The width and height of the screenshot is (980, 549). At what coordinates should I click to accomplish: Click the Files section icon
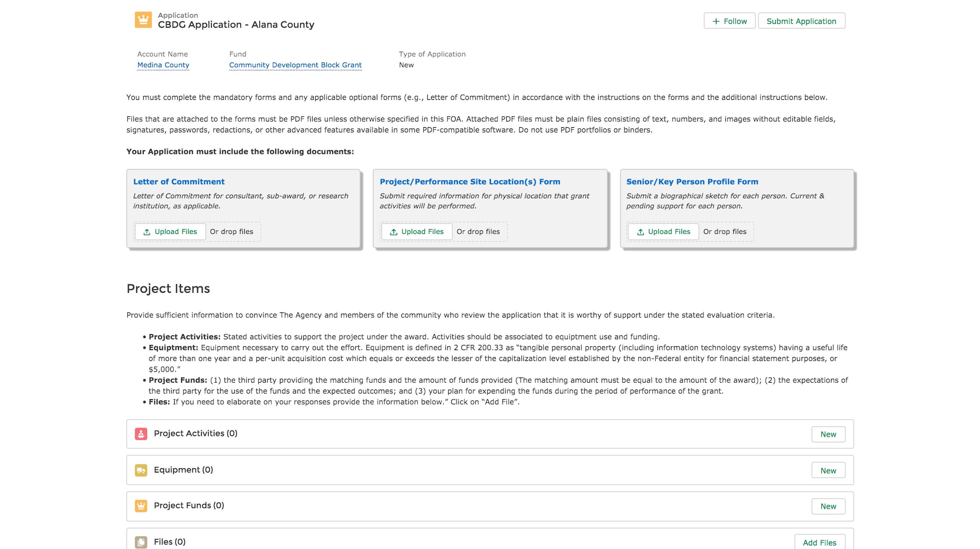tap(141, 542)
